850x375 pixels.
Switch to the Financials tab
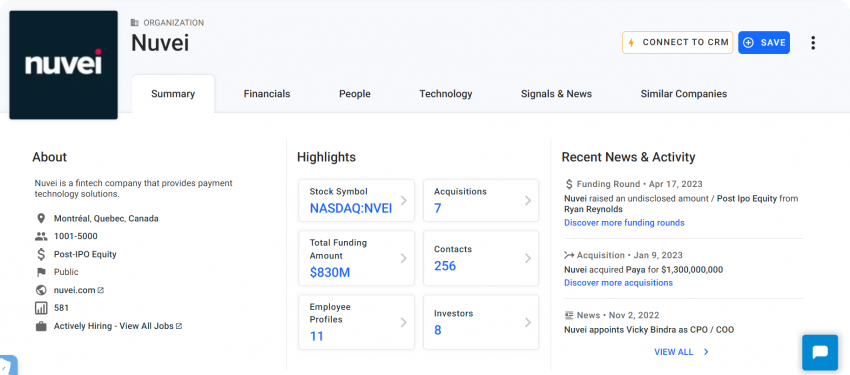267,94
